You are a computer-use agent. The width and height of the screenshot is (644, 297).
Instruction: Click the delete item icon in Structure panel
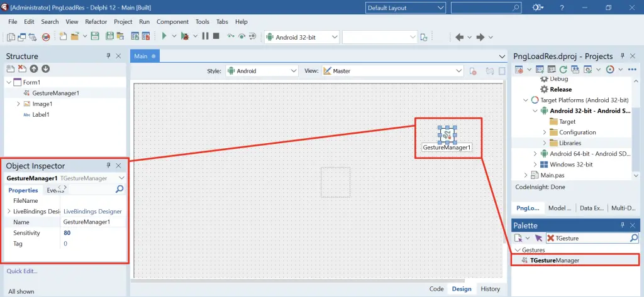22,69
